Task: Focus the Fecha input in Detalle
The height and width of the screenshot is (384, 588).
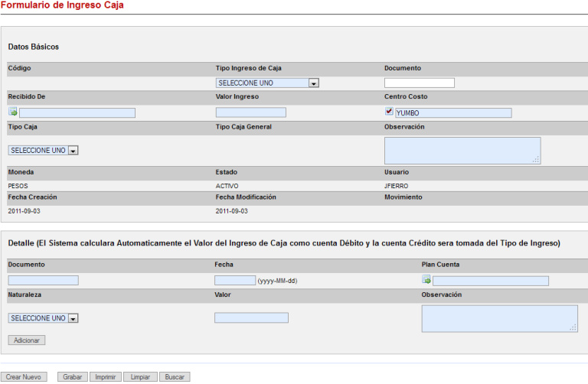Action: pos(235,281)
